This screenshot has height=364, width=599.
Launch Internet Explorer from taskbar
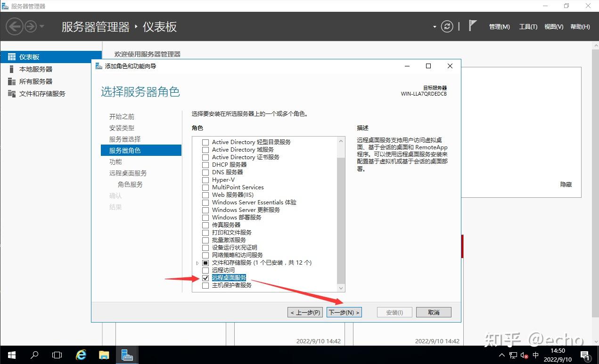[81, 355]
